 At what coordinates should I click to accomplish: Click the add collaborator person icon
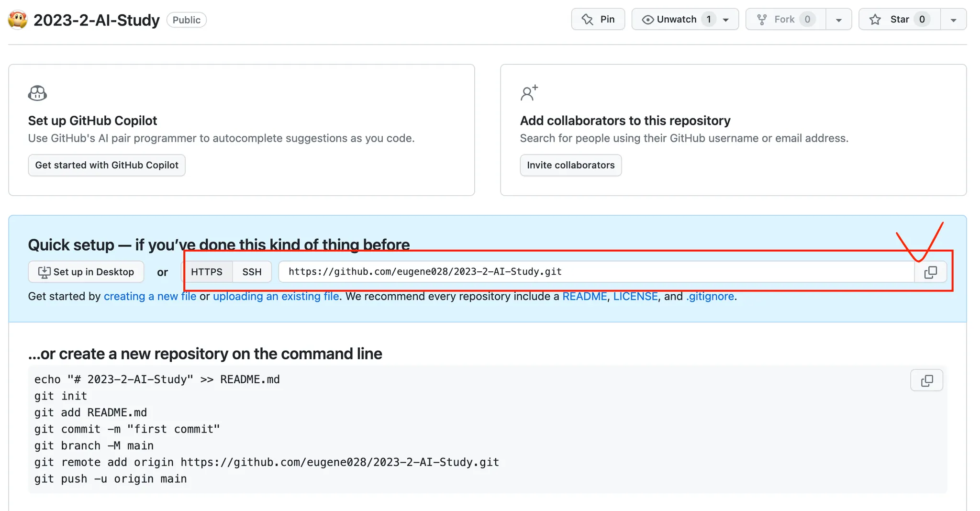(x=529, y=93)
